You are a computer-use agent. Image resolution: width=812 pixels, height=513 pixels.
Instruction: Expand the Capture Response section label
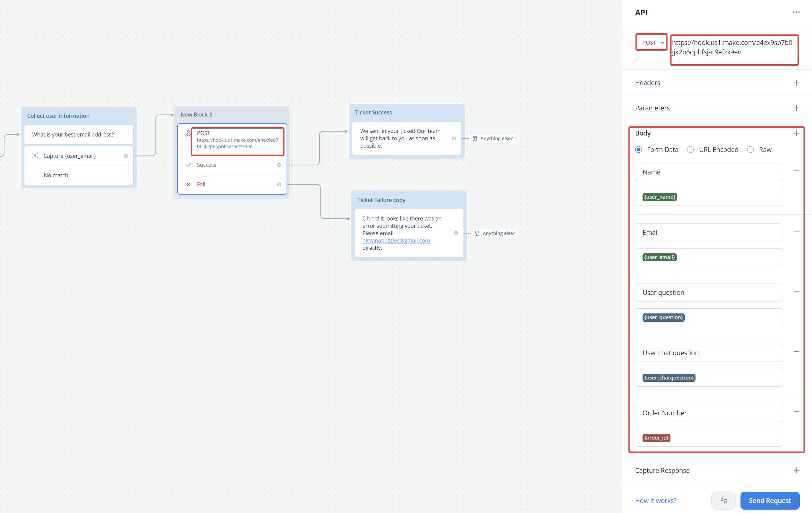point(662,471)
